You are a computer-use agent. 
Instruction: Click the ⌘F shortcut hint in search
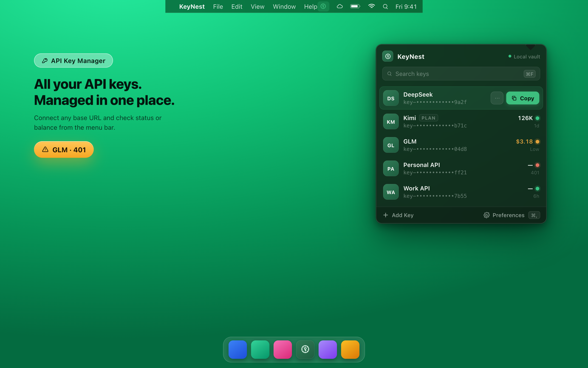pyautogui.click(x=529, y=74)
